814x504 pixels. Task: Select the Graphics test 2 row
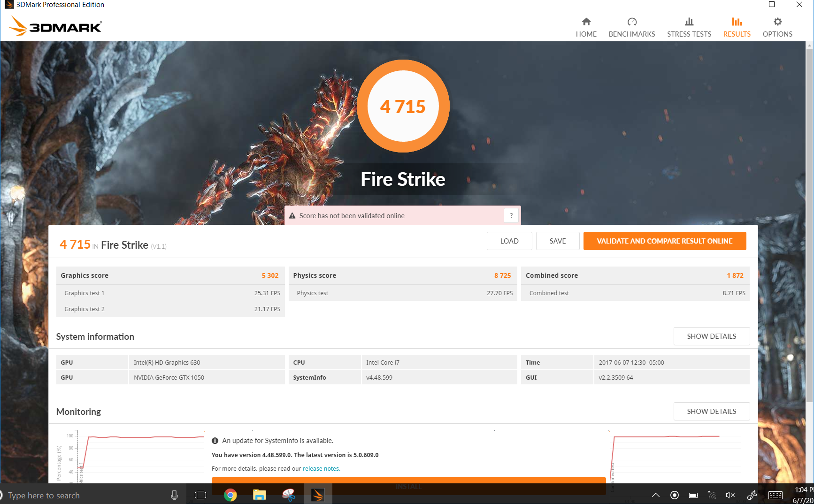tap(170, 309)
